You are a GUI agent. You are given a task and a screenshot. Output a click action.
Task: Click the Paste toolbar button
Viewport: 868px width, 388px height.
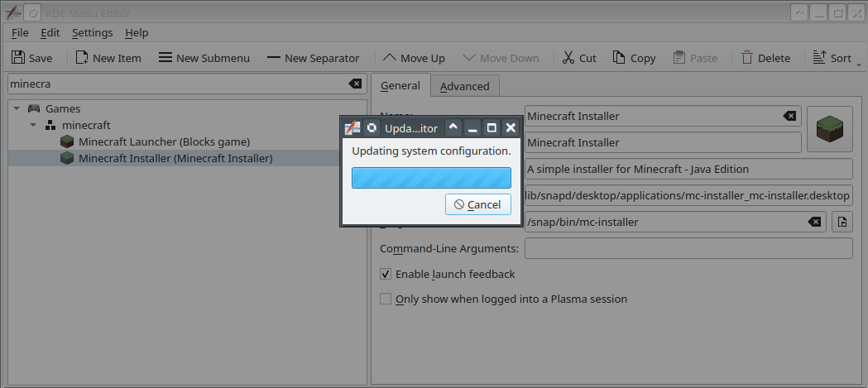tap(695, 58)
